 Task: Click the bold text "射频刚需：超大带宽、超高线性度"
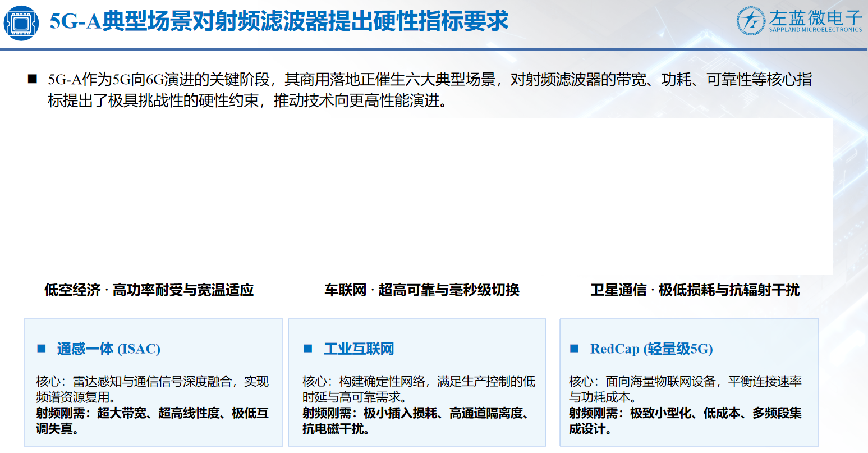128,413
